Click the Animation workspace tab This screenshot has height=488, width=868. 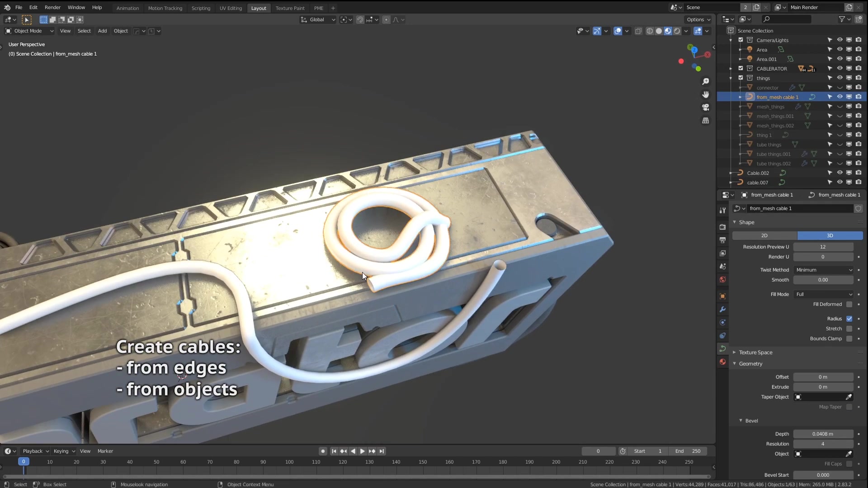(x=127, y=8)
